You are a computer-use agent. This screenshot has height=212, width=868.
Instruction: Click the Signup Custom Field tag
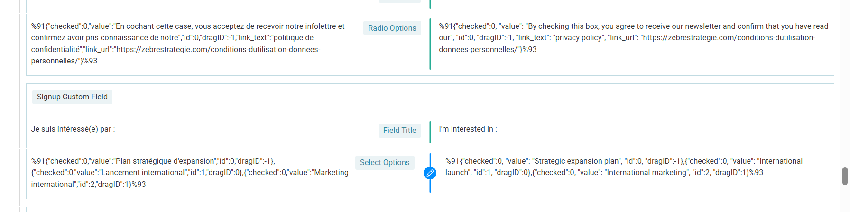coord(72,97)
